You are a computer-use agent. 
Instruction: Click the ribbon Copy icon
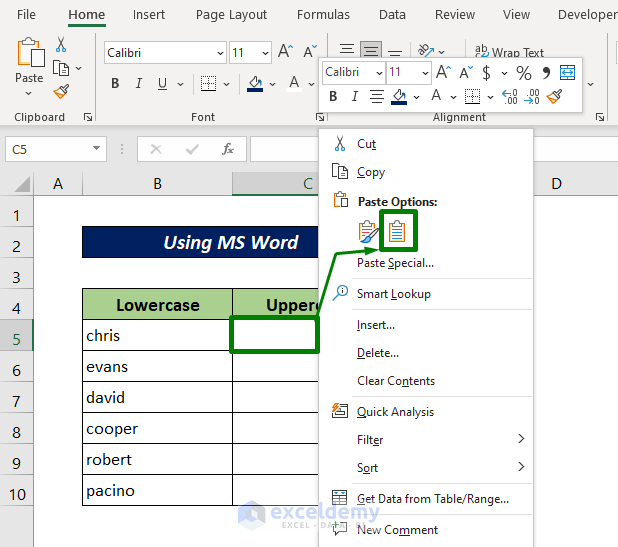point(61,69)
